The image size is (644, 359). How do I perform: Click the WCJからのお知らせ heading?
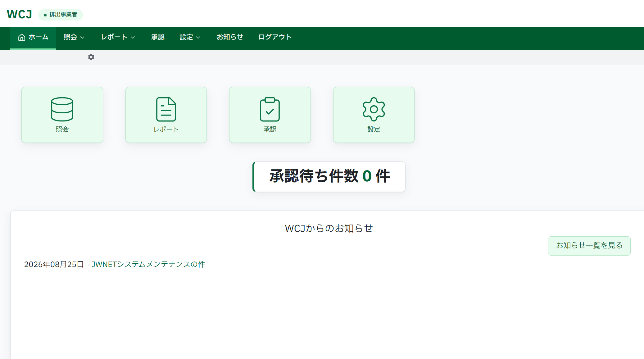click(x=329, y=228)
